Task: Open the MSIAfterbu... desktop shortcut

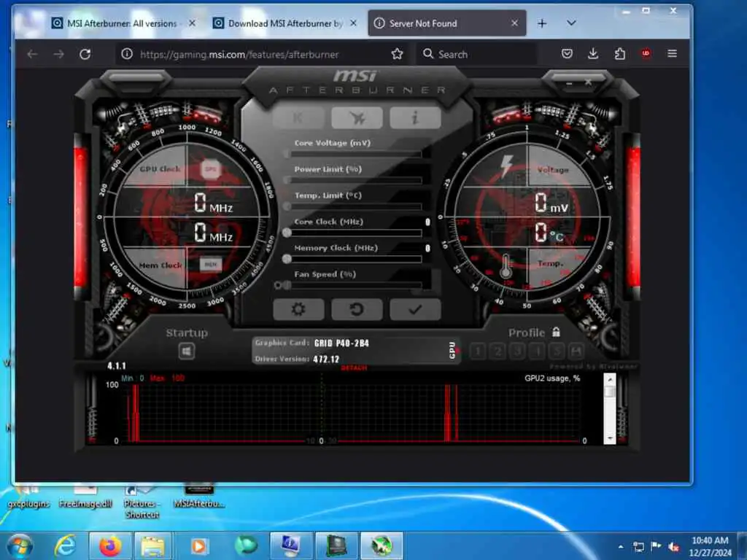Action: pos(198,497)
